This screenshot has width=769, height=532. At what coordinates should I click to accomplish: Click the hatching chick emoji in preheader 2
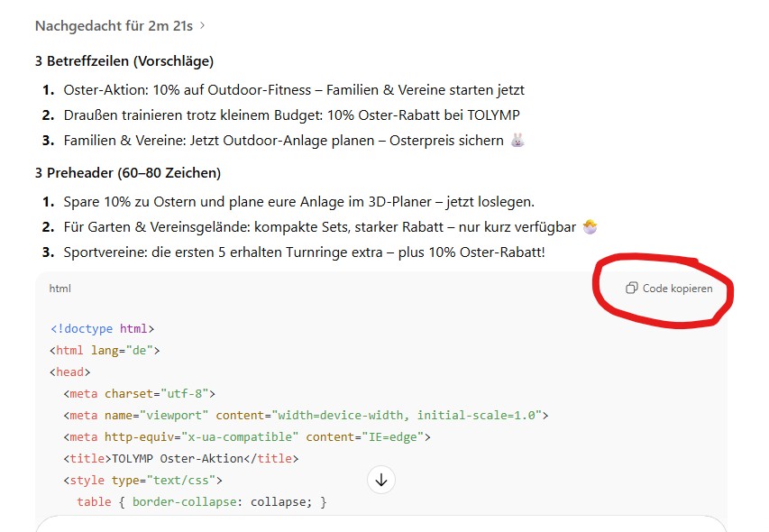(590, 227)
